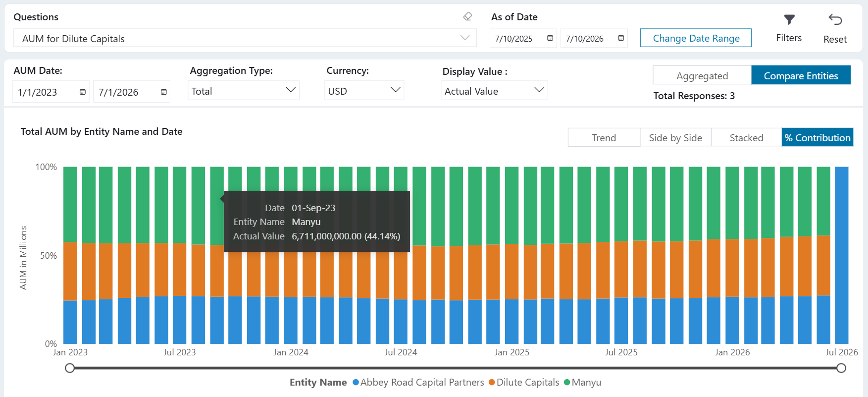Open calendar for 7/10/2025 As of Date

pos(550,38)
